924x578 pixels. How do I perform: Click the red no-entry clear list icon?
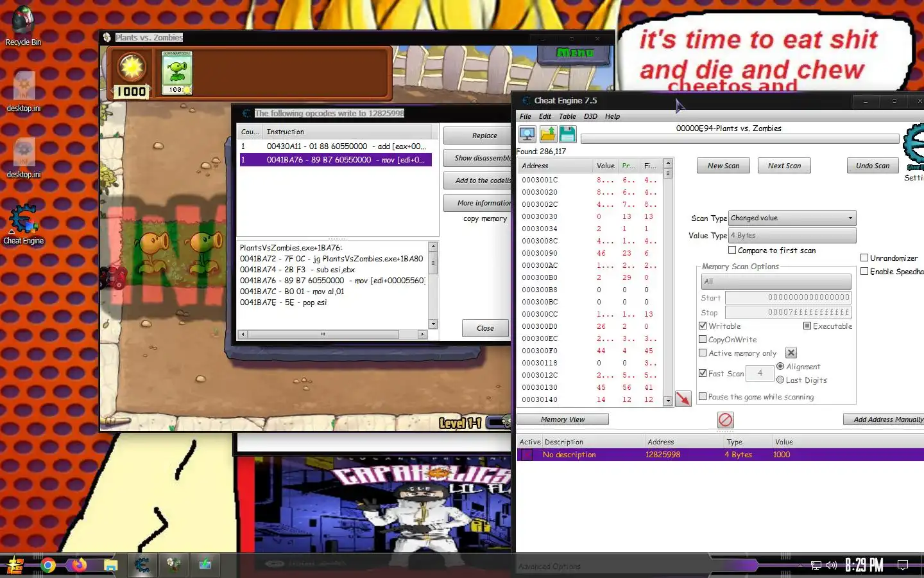(725, 419)
